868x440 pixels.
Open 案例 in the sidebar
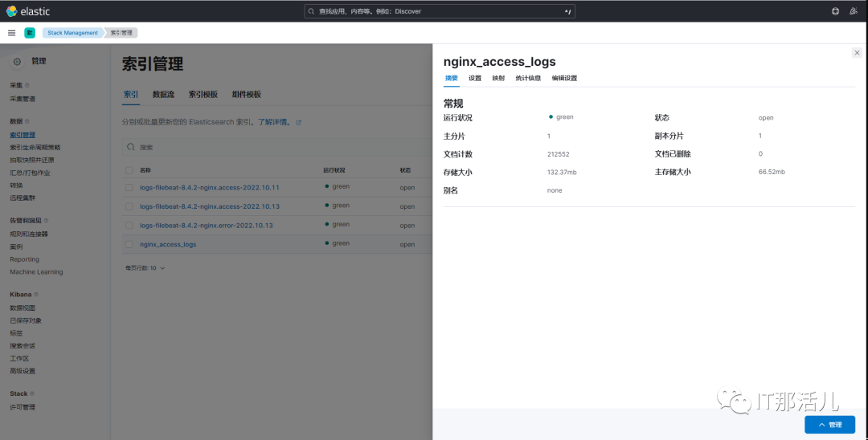tap(16, 246)
